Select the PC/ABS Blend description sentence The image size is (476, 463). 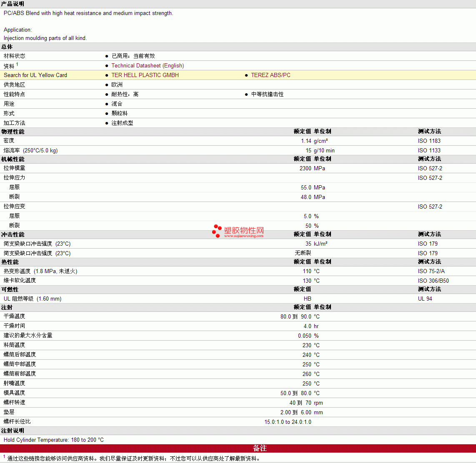point(88,13)
